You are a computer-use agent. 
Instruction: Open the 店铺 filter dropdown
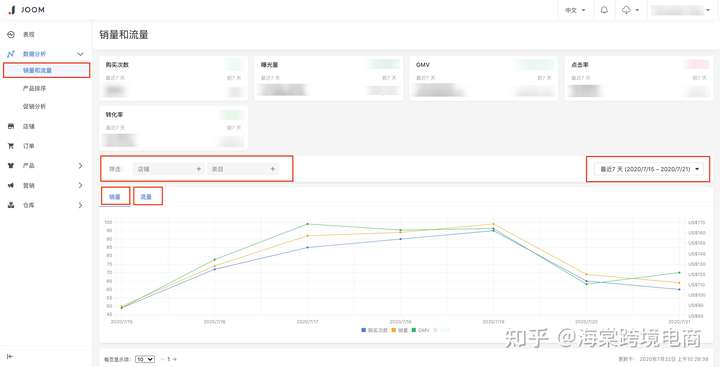pyautogui.click(x=169, y=169)
